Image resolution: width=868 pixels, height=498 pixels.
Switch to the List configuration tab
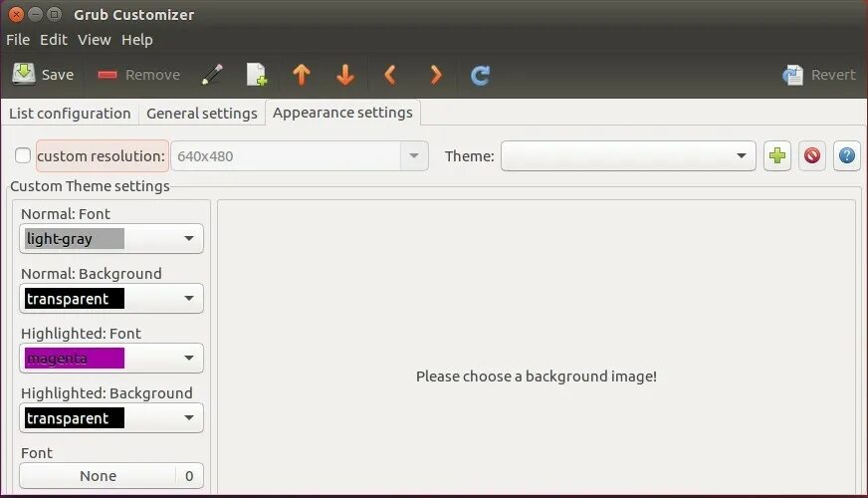(x=70, y=113)
